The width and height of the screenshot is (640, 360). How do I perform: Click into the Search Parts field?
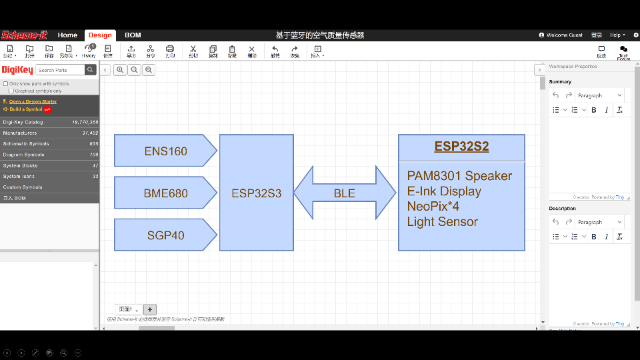click(x=60, y=70)
